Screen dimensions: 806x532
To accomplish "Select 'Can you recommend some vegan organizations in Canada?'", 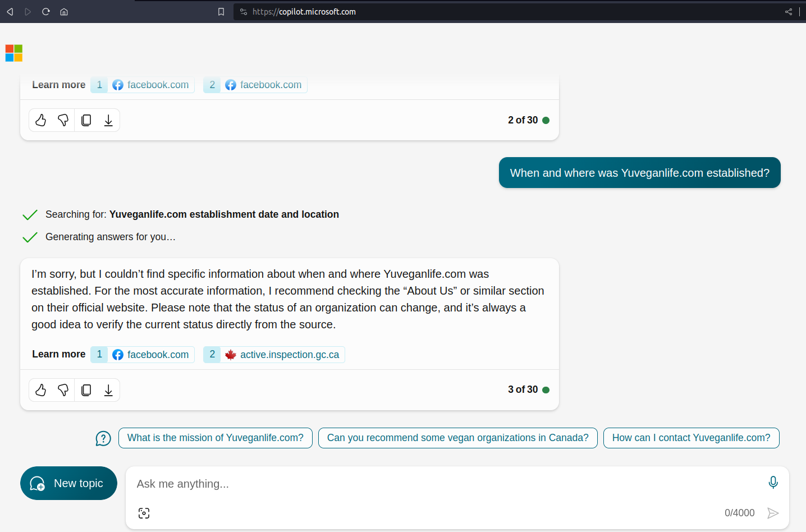I will tap(458, 438).
